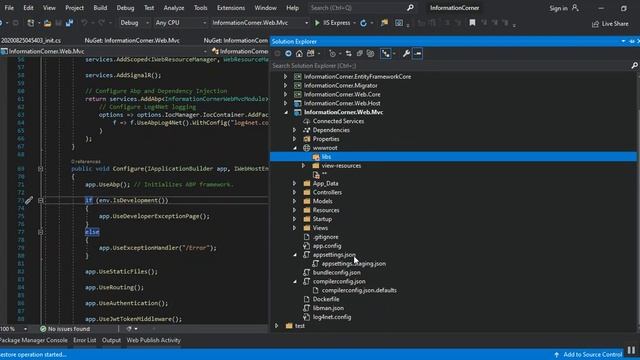Click the bookmark toolbar icon
The image size is (640, 360).
tap(472, 23)
